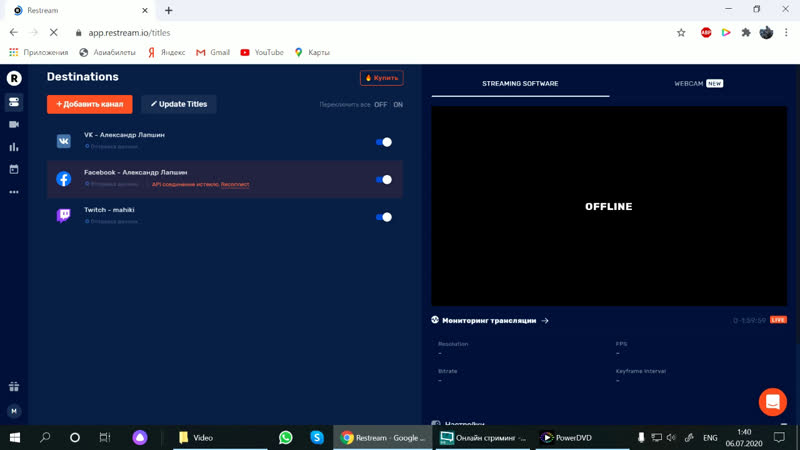Click the Facebook channel icon
The image size is (800, 450).
64,179
